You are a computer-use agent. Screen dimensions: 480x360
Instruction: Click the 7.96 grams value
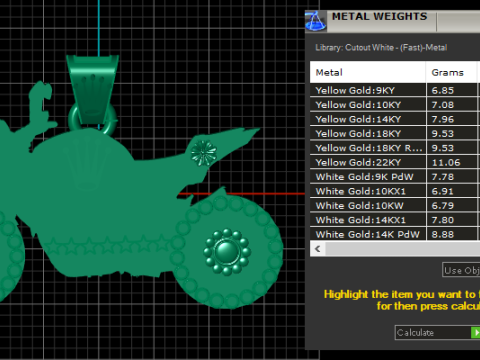click(x=443, y=119)
